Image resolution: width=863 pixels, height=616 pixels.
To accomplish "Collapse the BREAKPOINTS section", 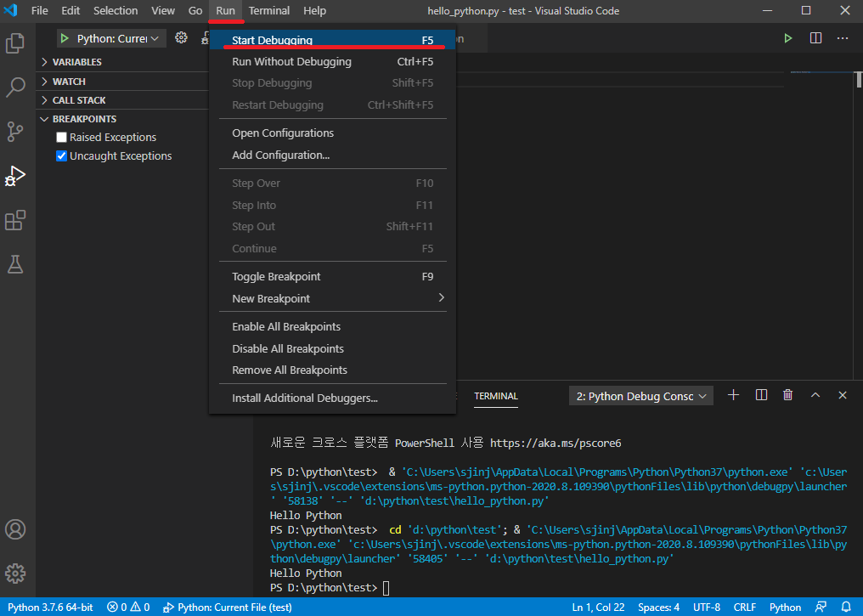I will (124, 119).
